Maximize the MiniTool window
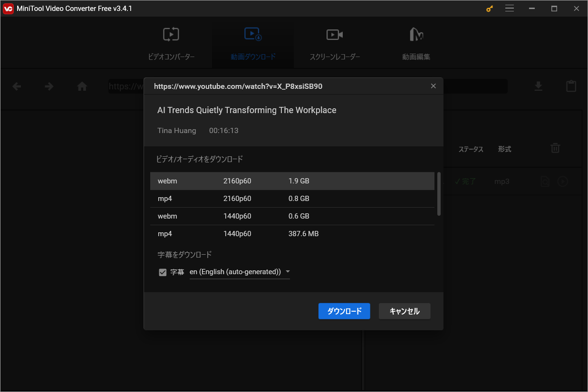The height and width of the screenshot is (392, 588). pyautogui.click(x=554, y=9)
